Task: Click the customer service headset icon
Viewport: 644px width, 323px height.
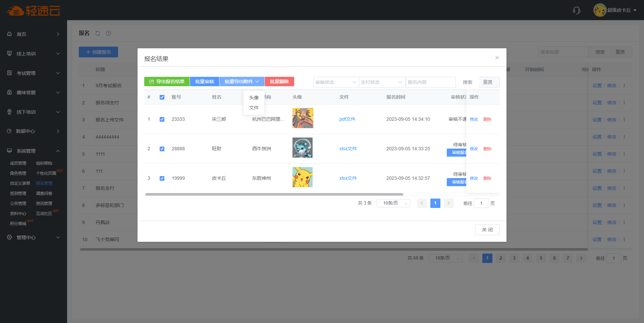Action: (576, 10)
